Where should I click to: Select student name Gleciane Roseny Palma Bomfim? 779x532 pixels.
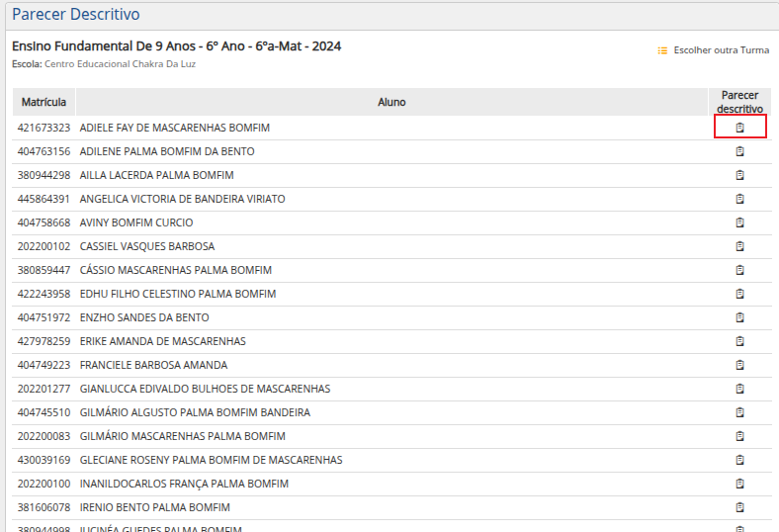click(211, 460)
